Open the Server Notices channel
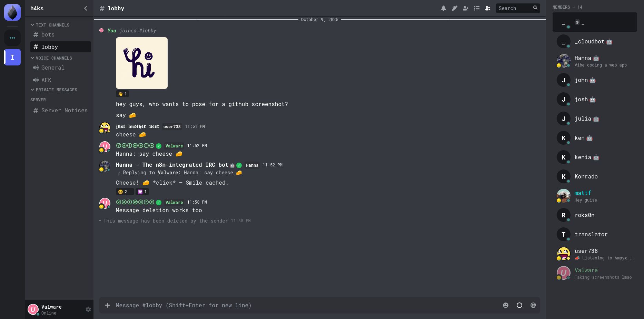The image size is (644, 319). coord(64,111)
